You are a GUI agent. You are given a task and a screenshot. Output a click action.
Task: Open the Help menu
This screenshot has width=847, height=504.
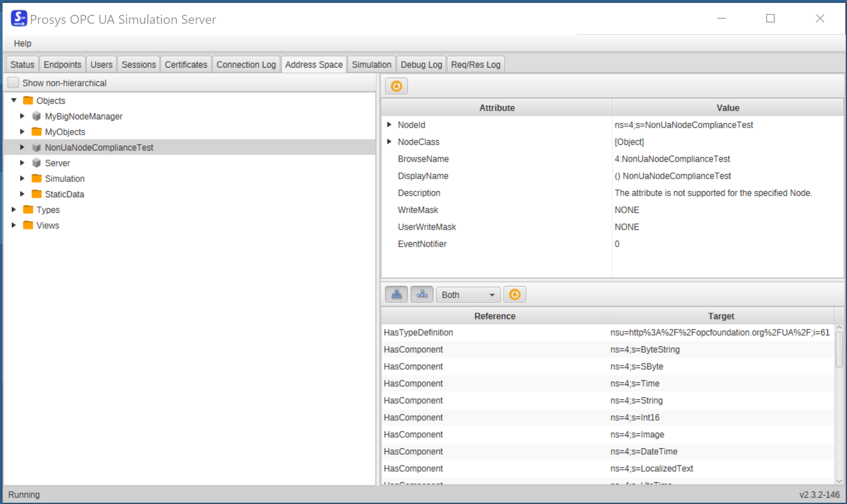[22, 43]
